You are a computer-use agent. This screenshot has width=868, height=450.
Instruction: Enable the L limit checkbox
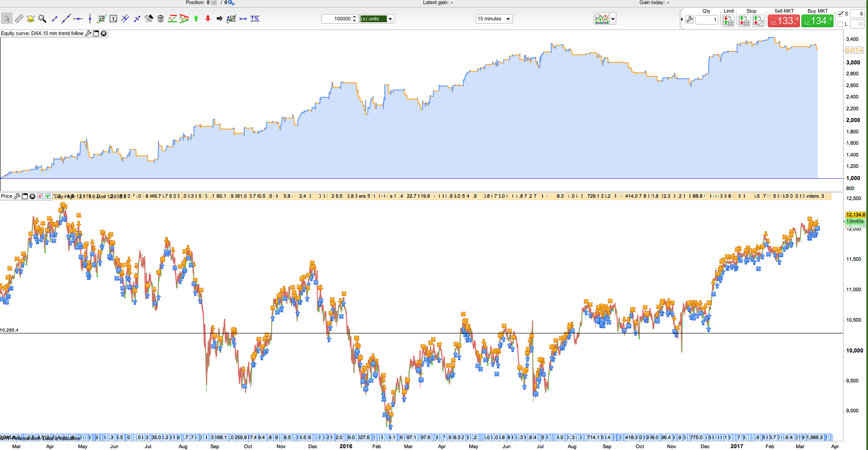tap(840, 24)
